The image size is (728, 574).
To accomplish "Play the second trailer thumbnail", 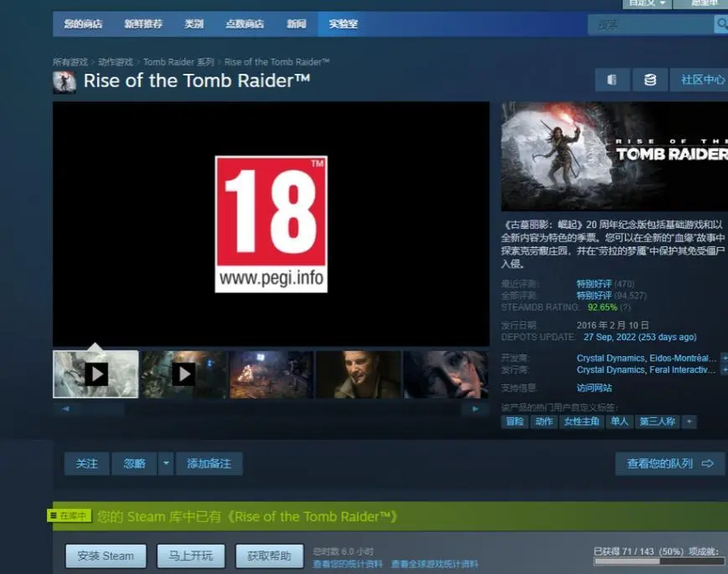I will coord(183,375).
